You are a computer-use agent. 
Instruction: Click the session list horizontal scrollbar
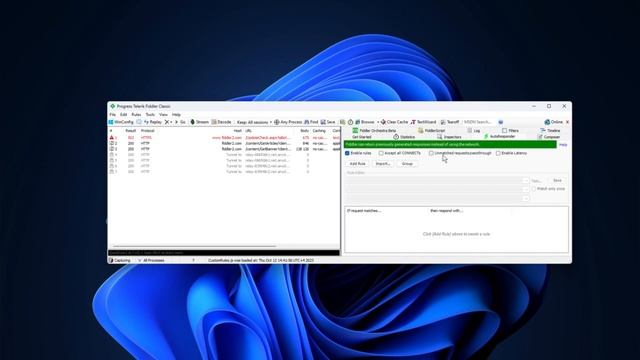(x=194, y=247)
